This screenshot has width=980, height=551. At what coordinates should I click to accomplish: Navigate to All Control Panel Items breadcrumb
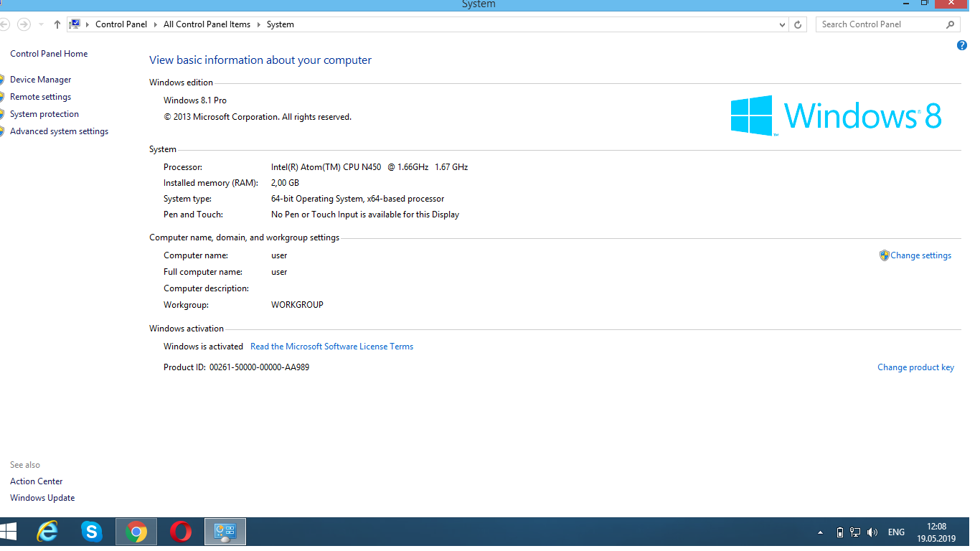207,24
